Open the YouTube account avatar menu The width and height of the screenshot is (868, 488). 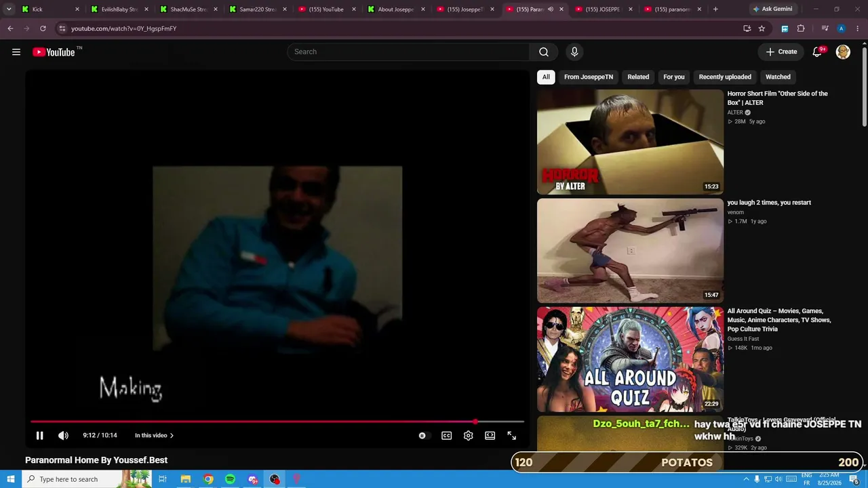click(843, 52)
